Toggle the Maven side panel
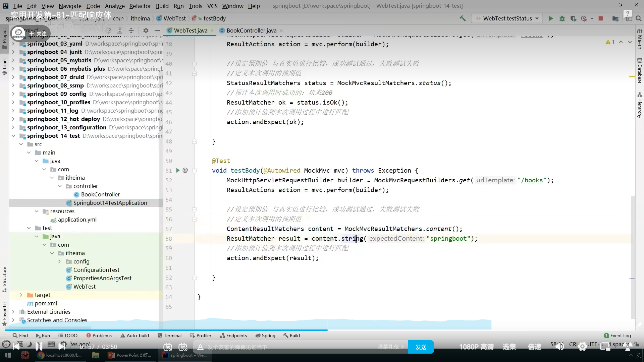Image resolution: width=644 pixels, height=362 pixels. point(640,40)
